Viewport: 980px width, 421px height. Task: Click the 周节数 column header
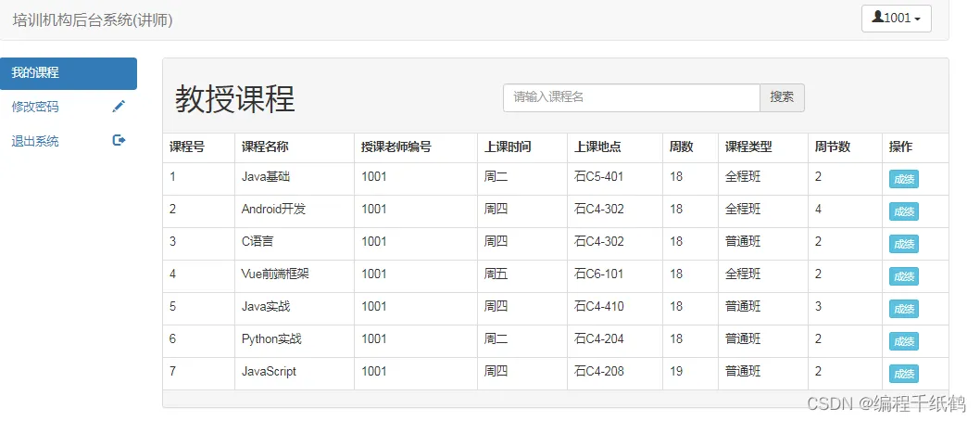click(x=833, y=147)
